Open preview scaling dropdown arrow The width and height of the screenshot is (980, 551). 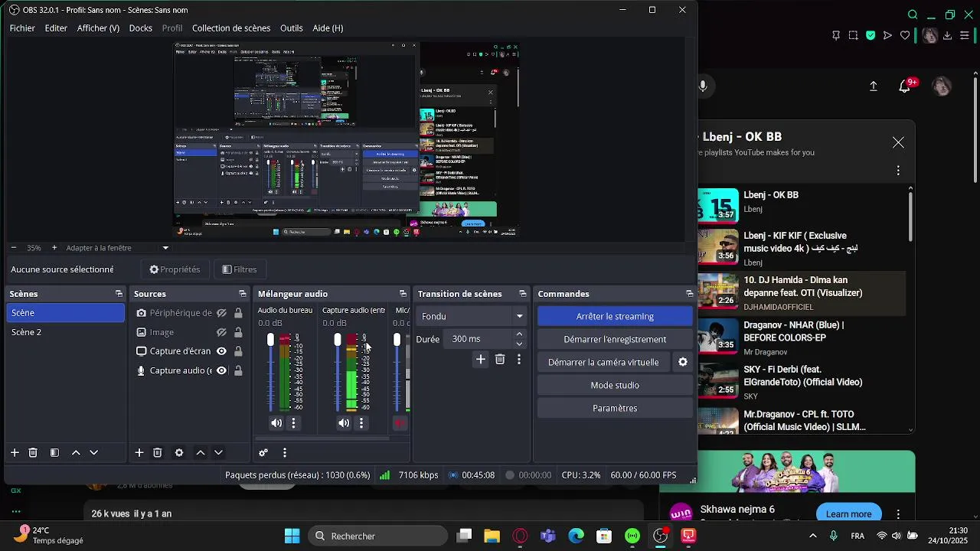tap(165, 248)
